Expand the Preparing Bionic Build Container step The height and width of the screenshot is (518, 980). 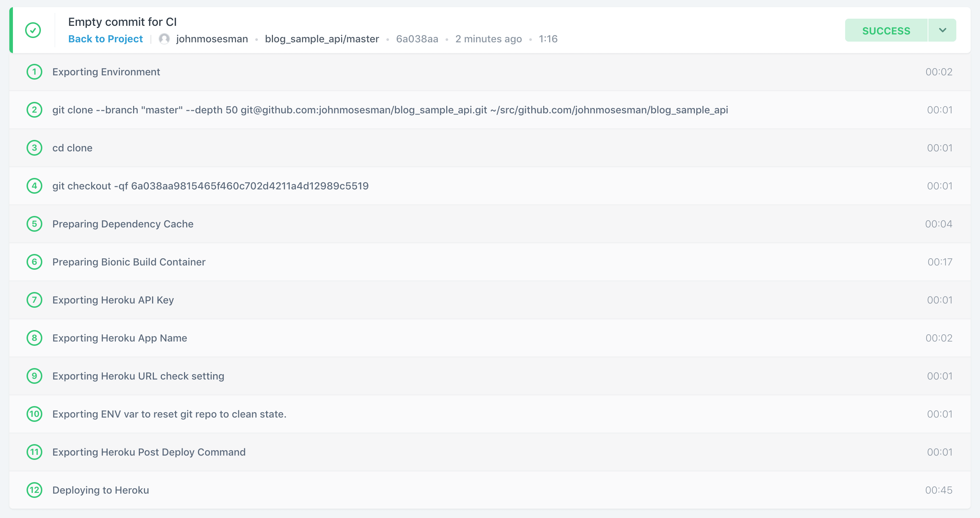tap(490, 262)
